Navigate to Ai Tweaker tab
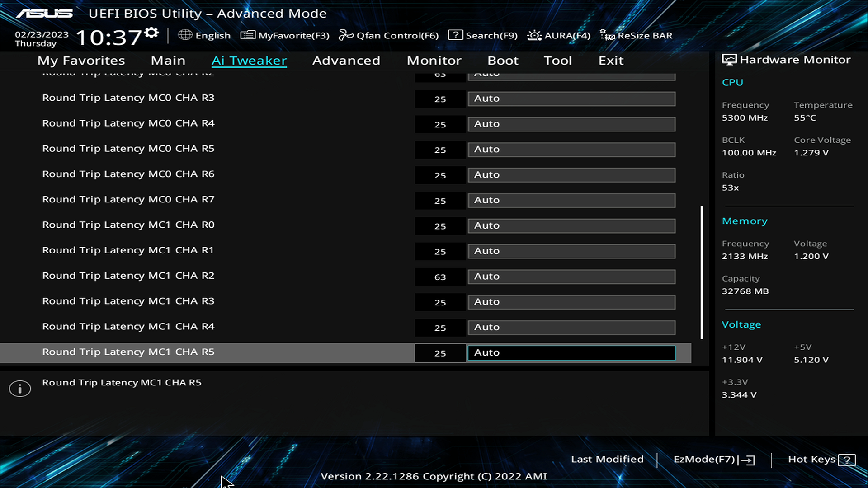The height and width of the screenshot is (488, 868). pos(249,60)
